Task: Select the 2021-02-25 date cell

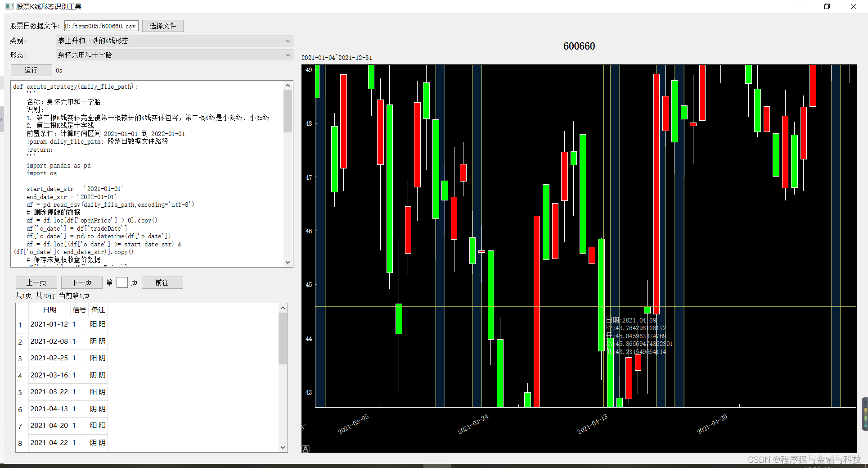Action: pos(49,358)
